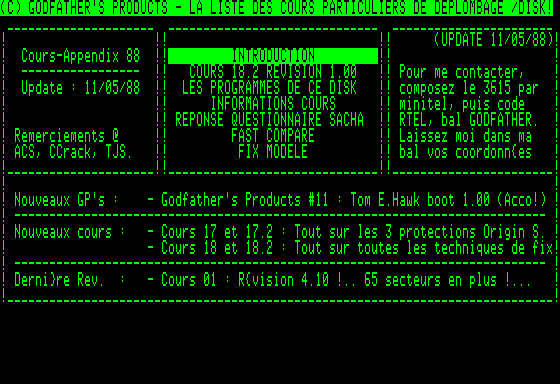
Task: Launch the FAST COMPARE item
Action: click(x=273, y=136)
